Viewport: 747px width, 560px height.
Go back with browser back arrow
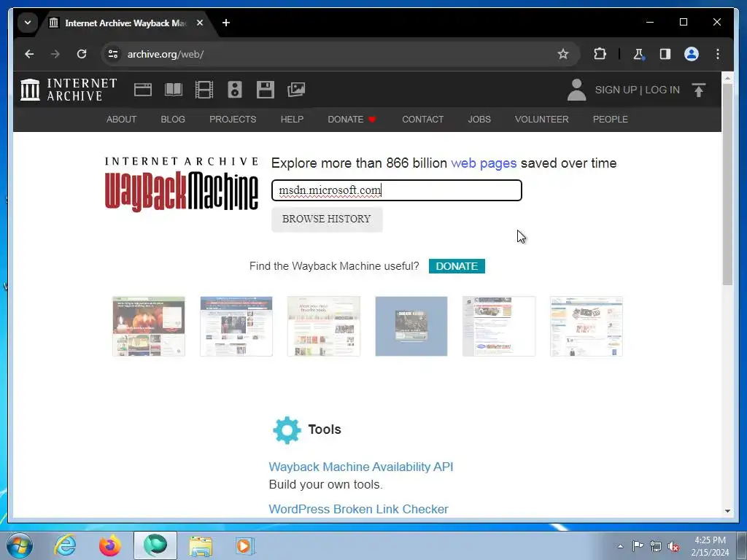coord(29,54)
